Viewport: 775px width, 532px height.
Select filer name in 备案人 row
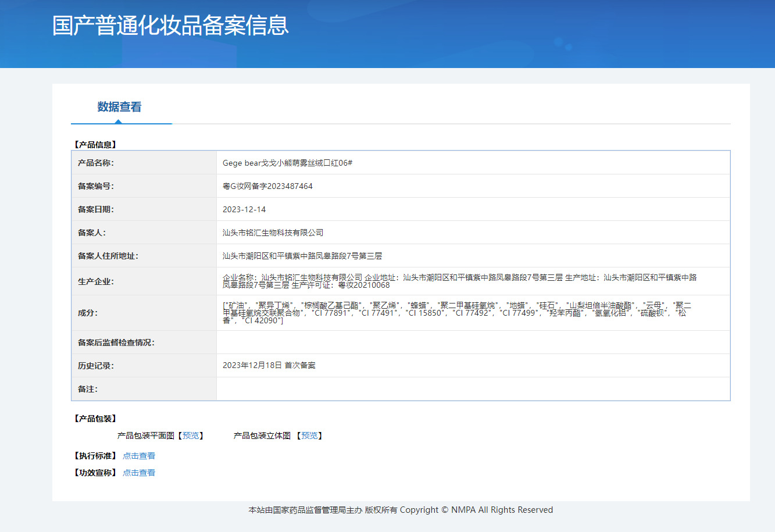(273, 233)
